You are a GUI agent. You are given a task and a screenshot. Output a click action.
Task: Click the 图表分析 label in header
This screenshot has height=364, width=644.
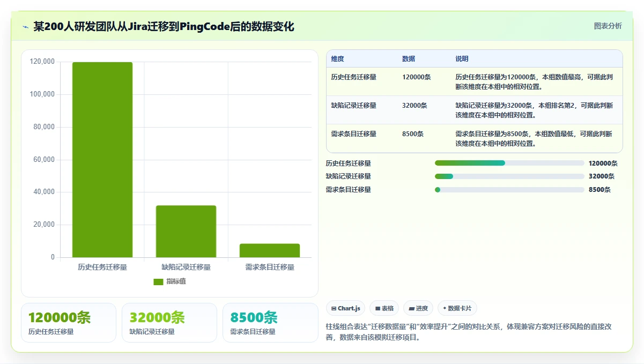coord(608,26)
